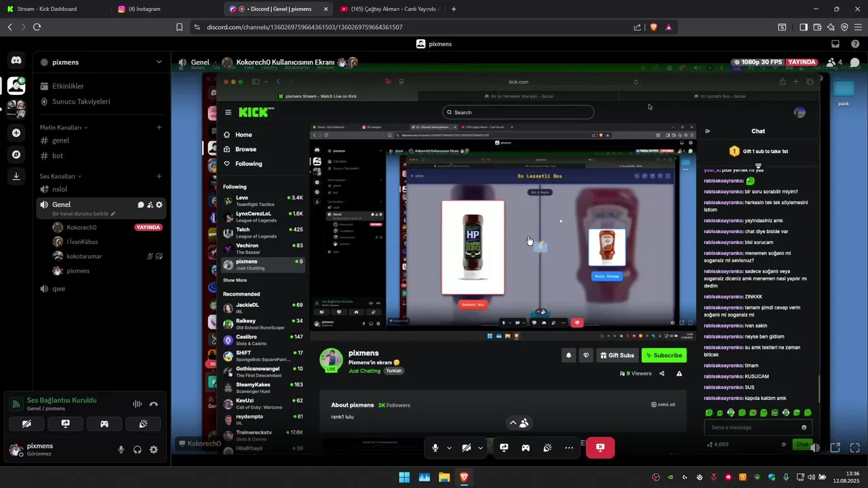Stop watching stream red button

[600, 447]
